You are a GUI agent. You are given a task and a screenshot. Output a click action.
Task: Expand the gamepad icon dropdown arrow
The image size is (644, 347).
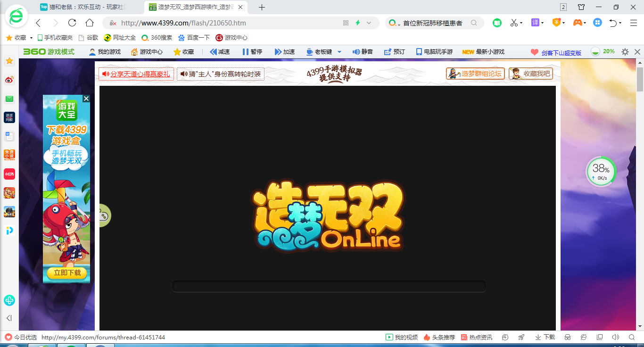coord(585,23)
